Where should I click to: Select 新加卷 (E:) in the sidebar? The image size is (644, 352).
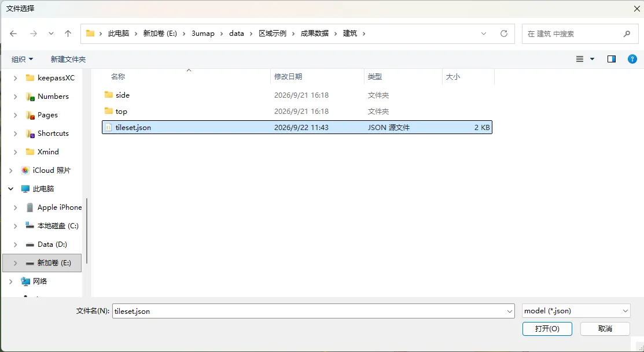coord(54,263)
